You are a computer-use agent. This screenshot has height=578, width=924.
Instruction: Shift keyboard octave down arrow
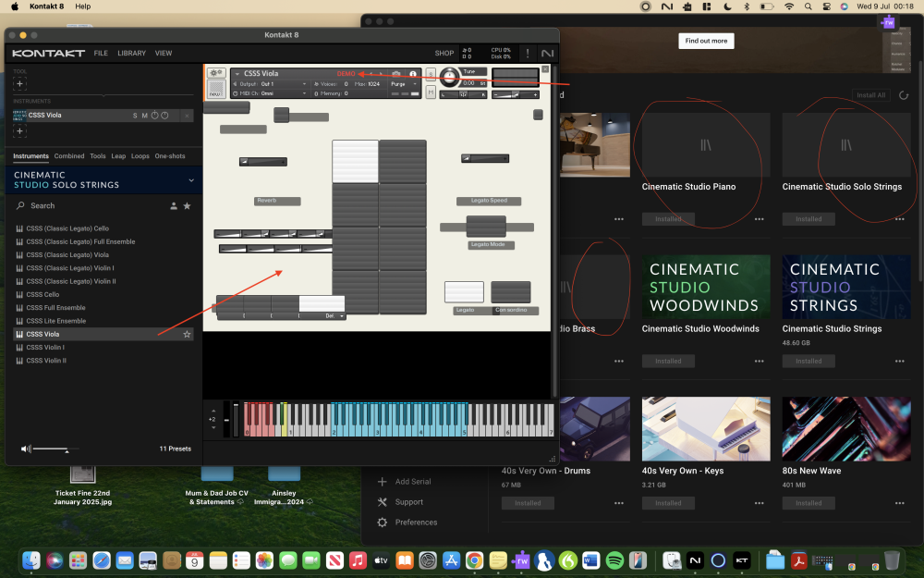(213, 427)
